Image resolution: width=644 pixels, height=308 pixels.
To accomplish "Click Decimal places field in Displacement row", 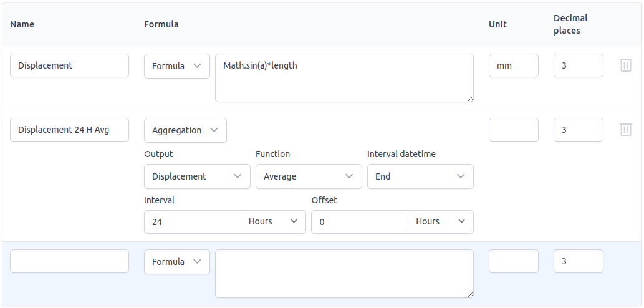I will tap(578, 65).
